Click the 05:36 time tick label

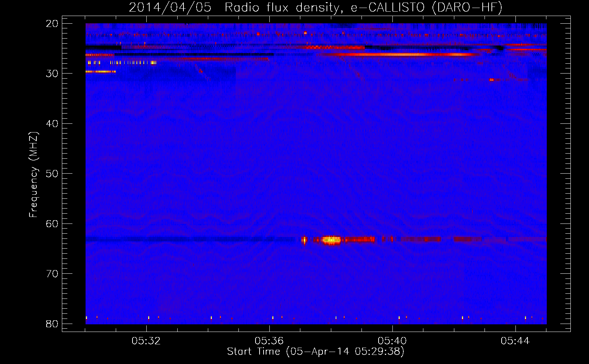(269, 341)
